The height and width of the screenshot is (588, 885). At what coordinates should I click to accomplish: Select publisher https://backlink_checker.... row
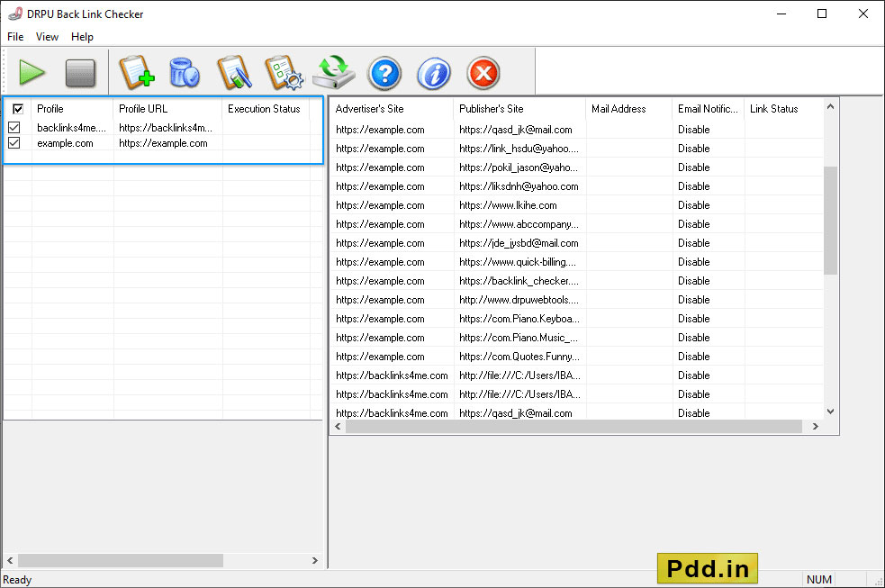point(519,281)
